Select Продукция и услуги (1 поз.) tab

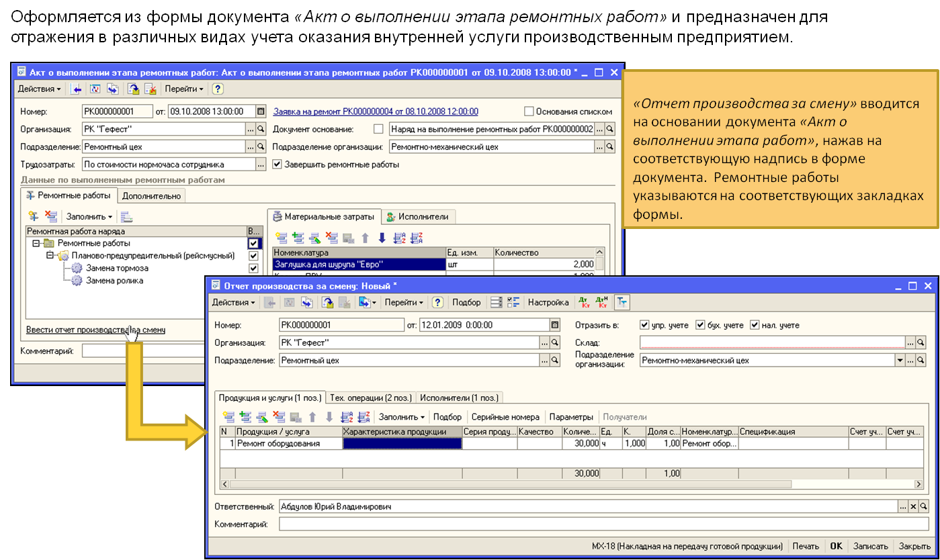270,398
